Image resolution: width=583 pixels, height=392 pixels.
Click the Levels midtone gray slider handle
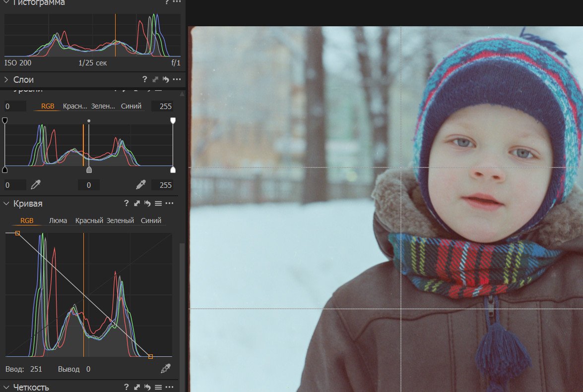pyautogui.click(x=89, y=170)
